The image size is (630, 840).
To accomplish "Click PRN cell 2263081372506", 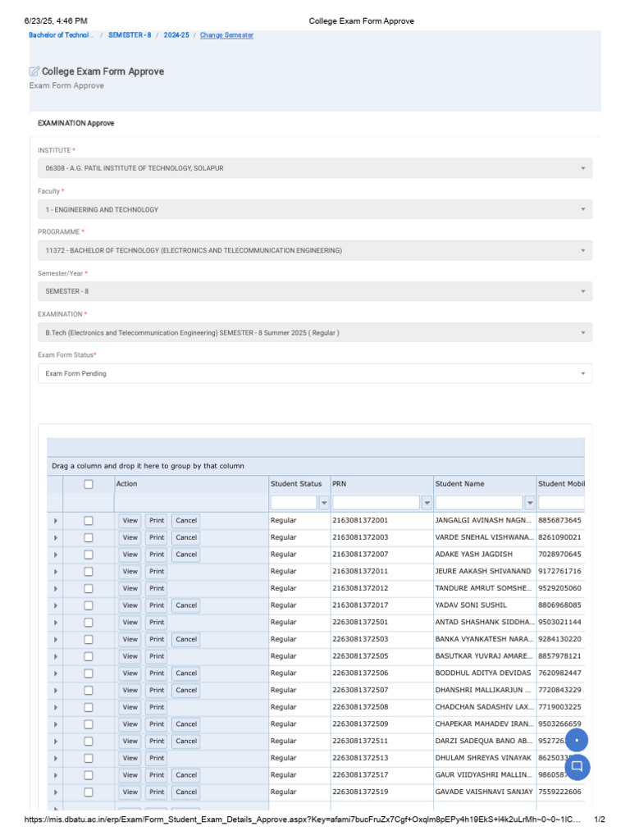I will tap(360, 673).
